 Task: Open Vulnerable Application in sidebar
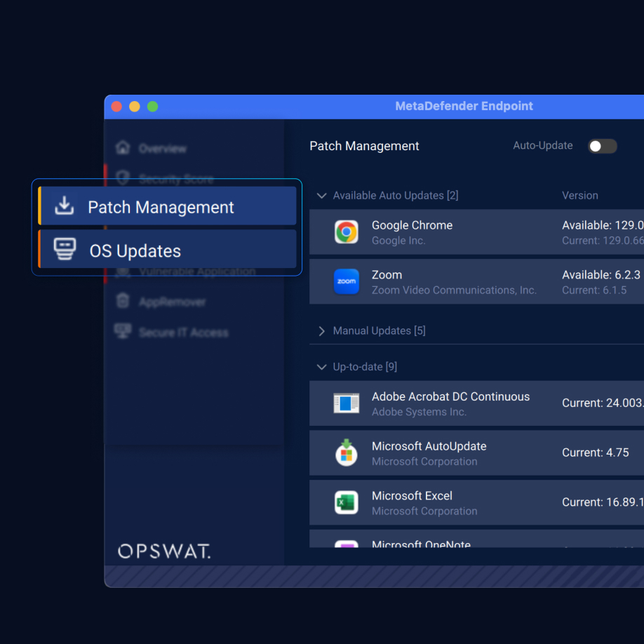[197, 272]
